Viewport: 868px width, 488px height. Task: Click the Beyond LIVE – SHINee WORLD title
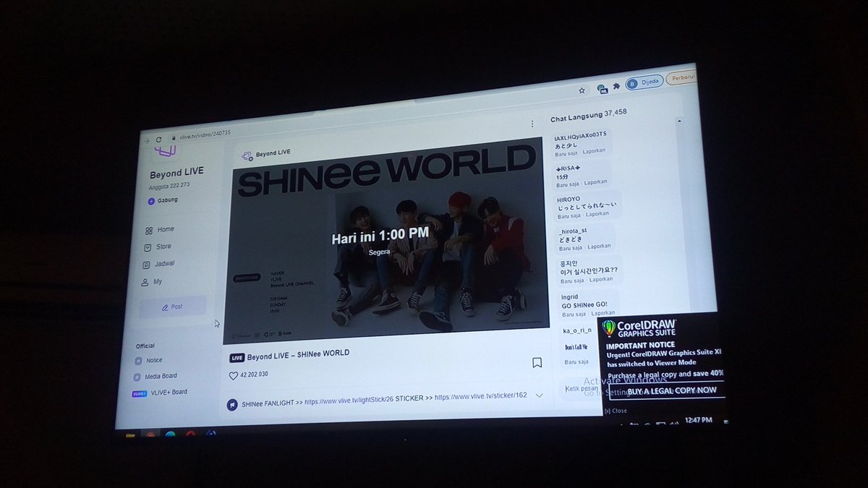(298, 355)
